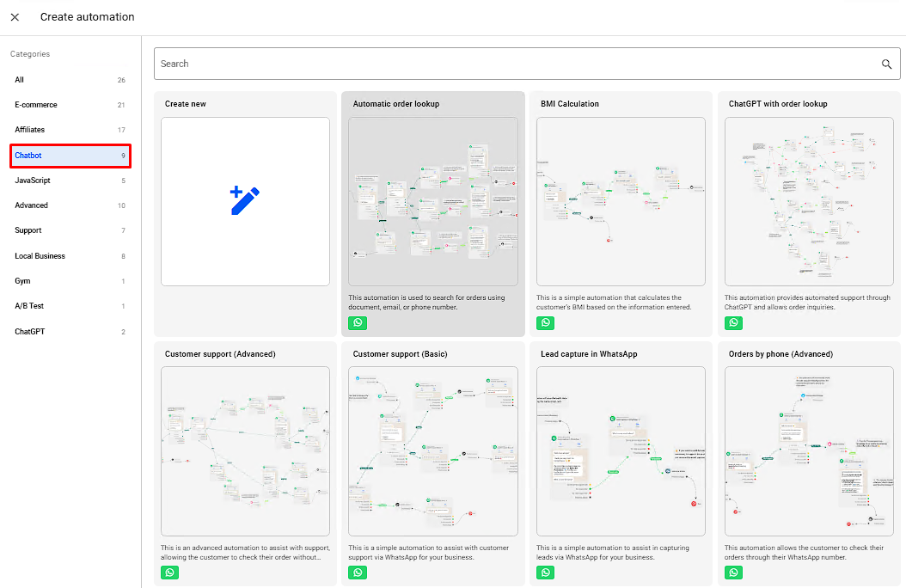Switch to the E-commerce category

click(70, 105)
